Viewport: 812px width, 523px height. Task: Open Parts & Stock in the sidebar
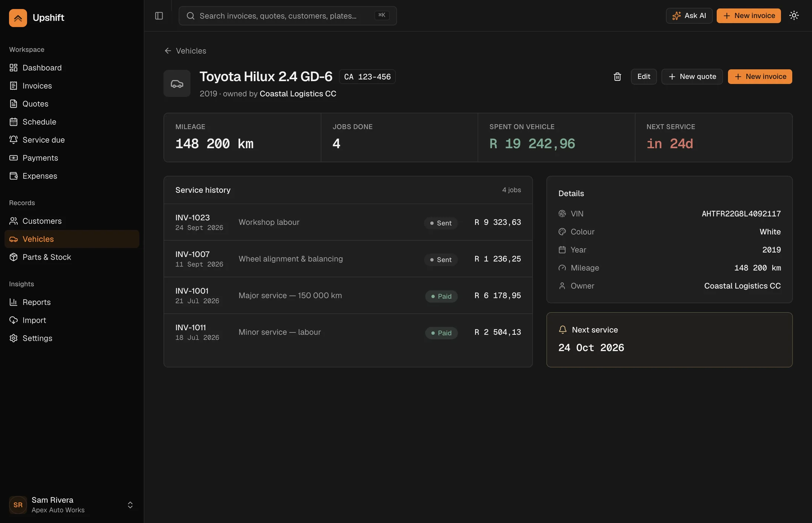pyautogui.click(x=72, y=257)
